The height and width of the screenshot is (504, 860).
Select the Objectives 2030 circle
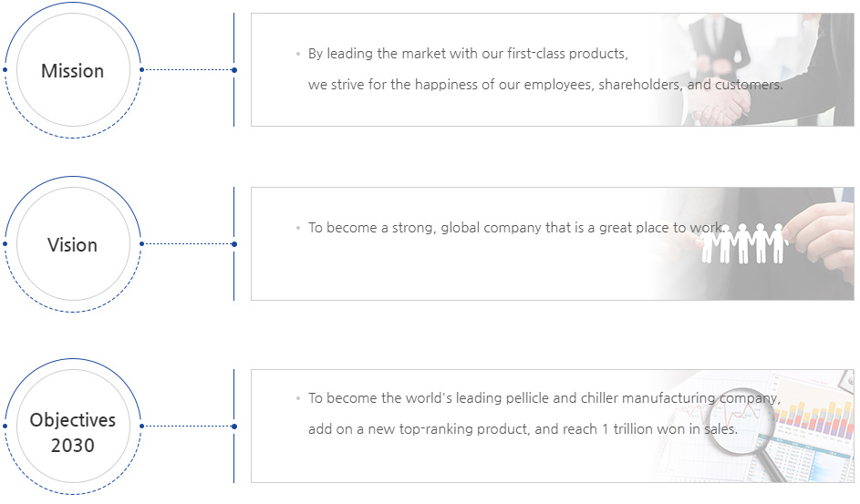pyautogui.click(x=73, y=427)
